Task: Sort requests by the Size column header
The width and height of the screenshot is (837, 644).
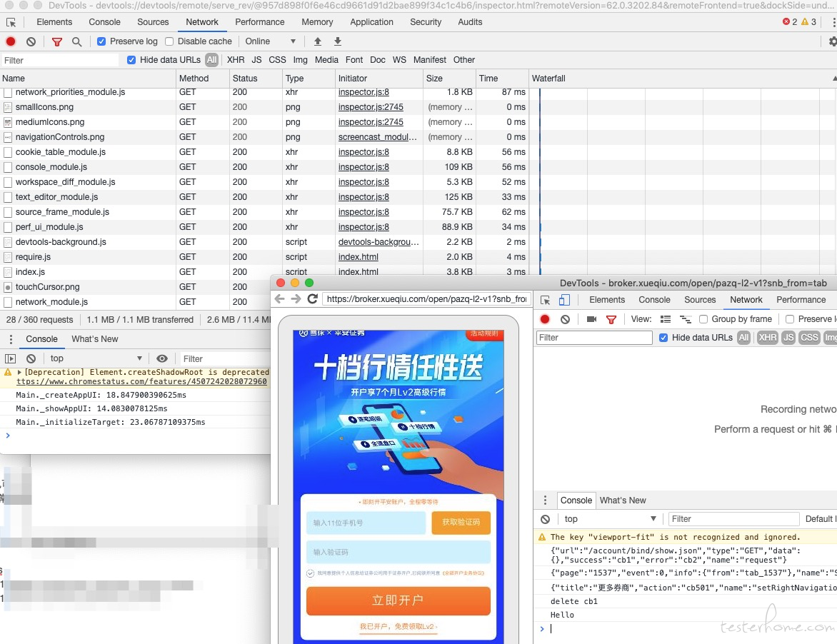Action: coord(449,79)
